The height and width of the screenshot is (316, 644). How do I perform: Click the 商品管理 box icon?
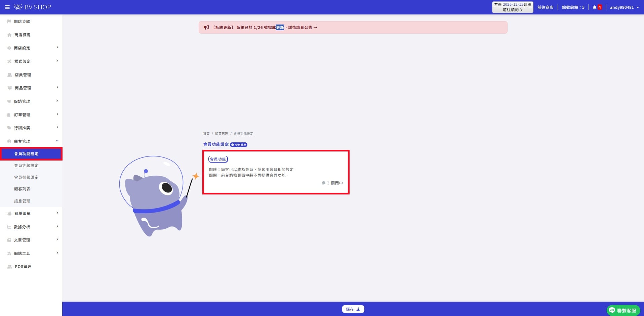pyautogui.click(x=10, y=88)
